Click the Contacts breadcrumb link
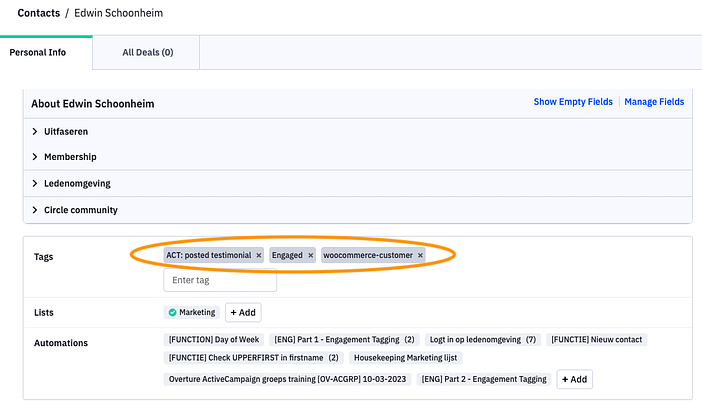 [38, 14]
